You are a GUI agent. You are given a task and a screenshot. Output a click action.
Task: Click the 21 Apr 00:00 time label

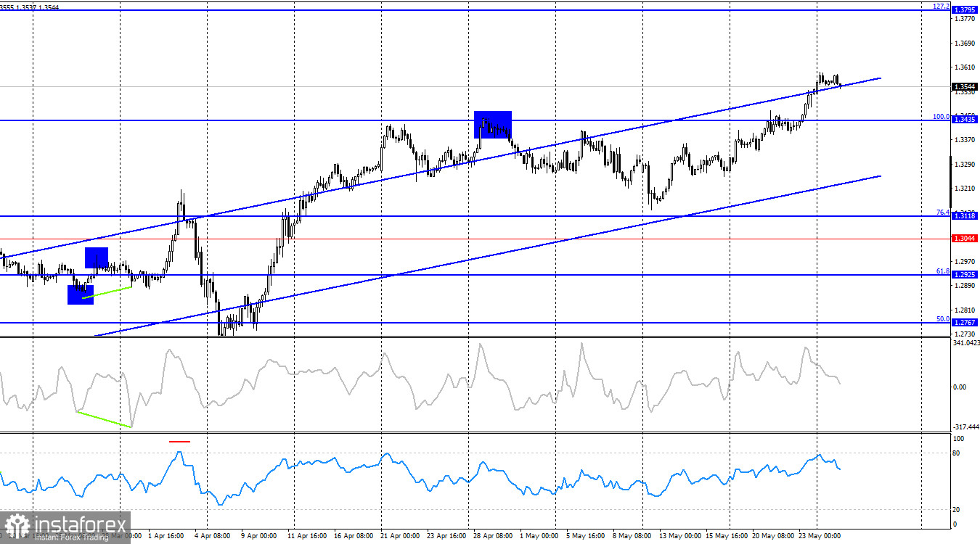[401, 537]
